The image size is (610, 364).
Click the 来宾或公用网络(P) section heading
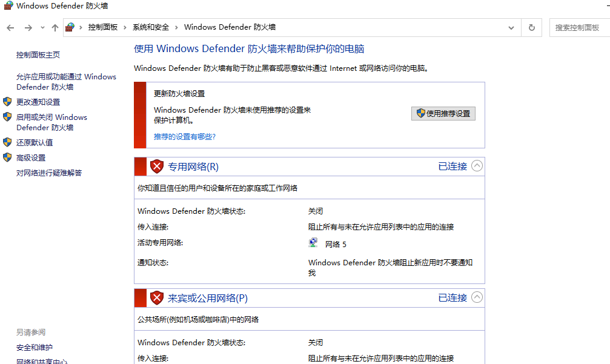coord(207,298)
